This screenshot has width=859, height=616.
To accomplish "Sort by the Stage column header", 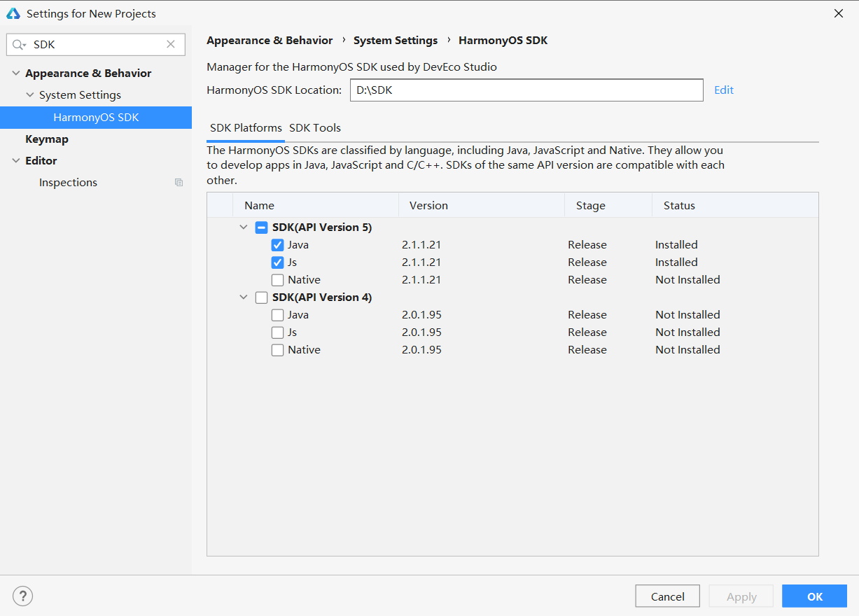I will pos(608,206).
